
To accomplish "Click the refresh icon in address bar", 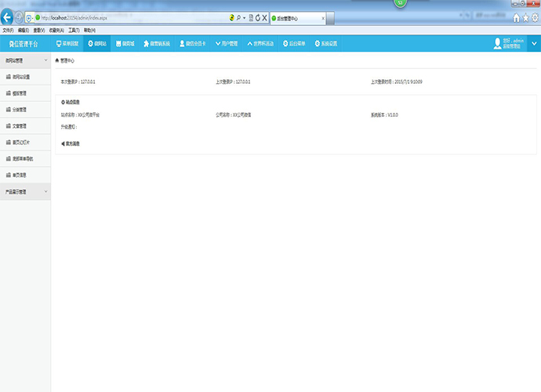I will pyautogui.click(x=258, y=16).
